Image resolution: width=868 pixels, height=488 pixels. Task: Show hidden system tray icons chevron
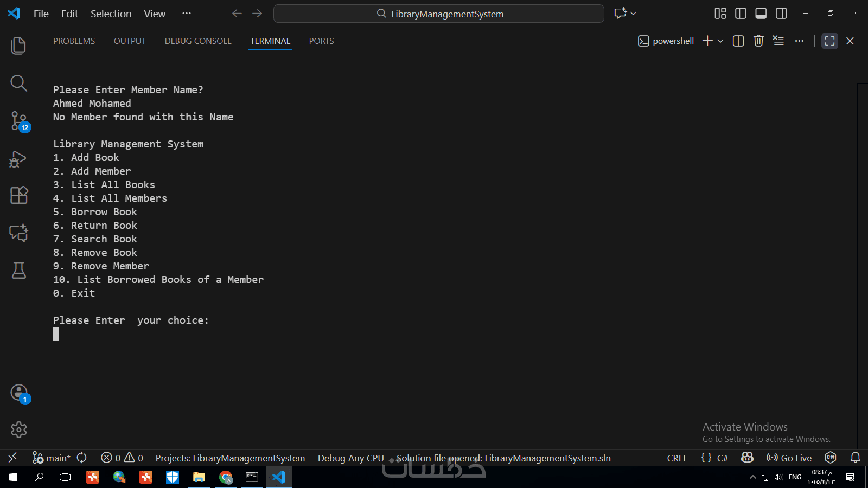(752, 477)
